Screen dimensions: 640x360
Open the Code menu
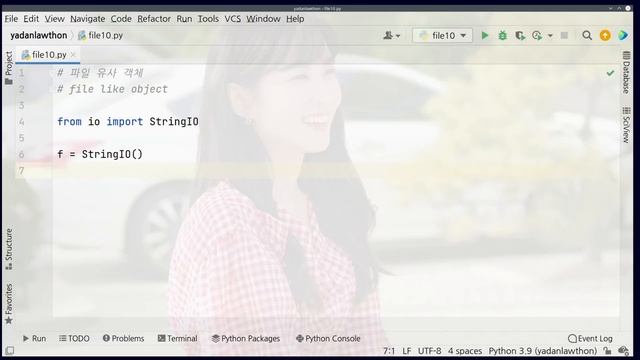pyautogui.click(x=121, y=19)
